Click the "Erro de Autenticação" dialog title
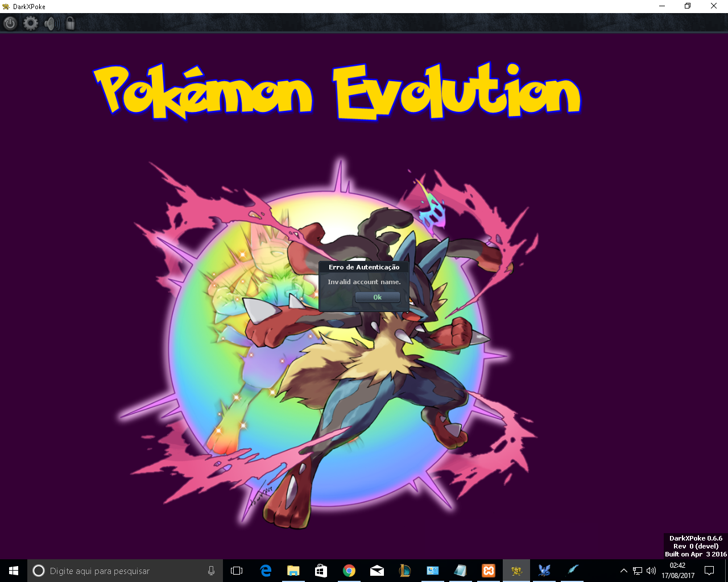728x582 pixels. pos(364,267)
